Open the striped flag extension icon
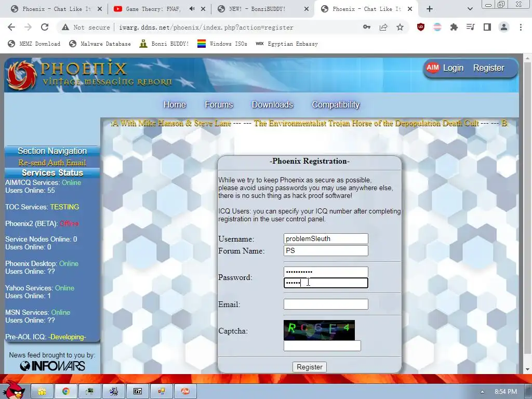 437,27
